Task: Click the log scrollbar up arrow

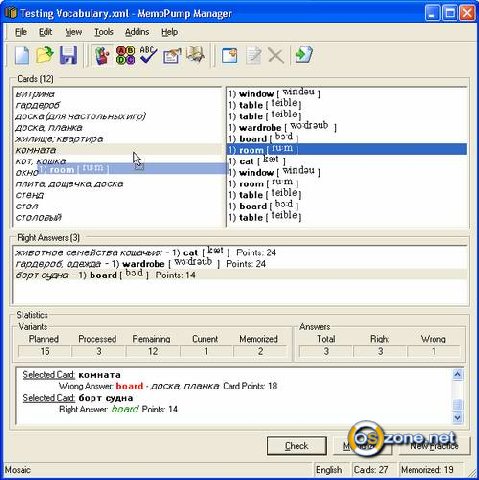Action: 458,375
